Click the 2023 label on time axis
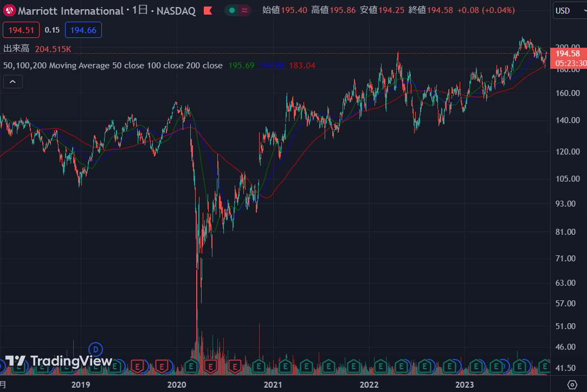 point(465,384)
